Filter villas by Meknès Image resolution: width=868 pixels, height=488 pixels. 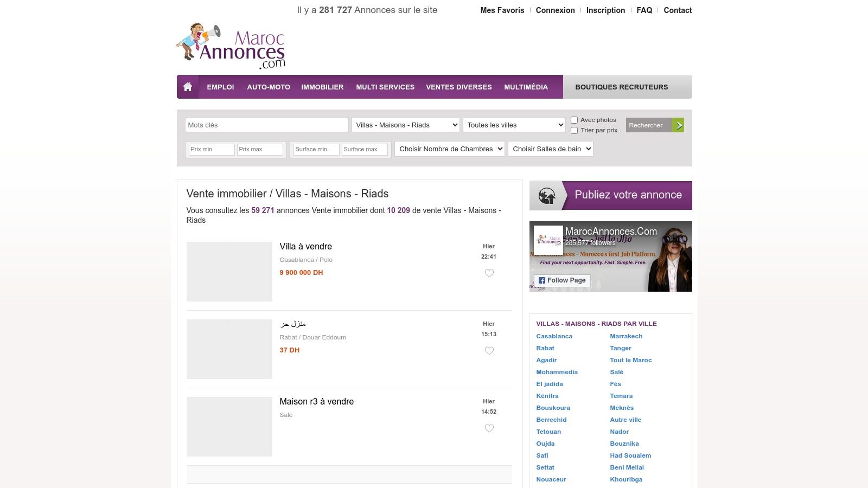point(622,408)
